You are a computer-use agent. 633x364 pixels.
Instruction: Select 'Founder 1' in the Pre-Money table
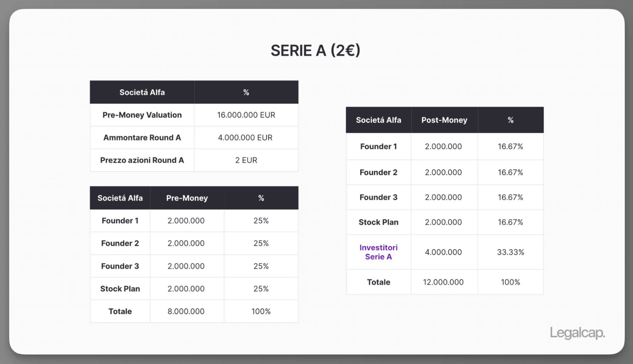(x=120, y=221)
